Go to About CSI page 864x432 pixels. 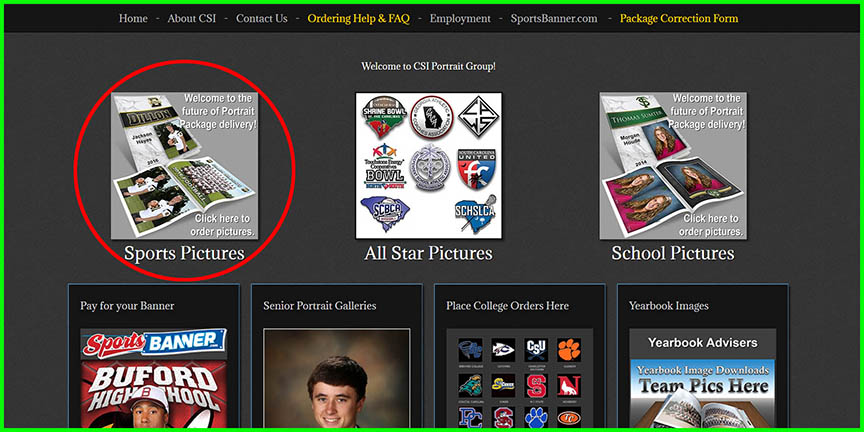192,18
